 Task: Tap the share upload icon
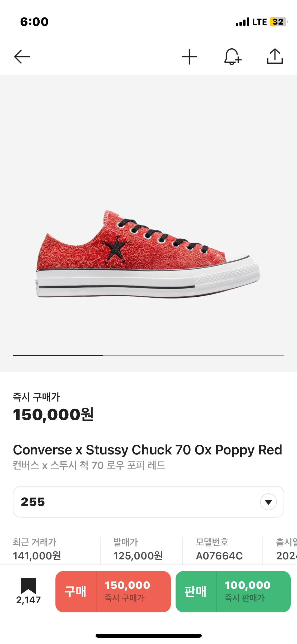(275, 56)
